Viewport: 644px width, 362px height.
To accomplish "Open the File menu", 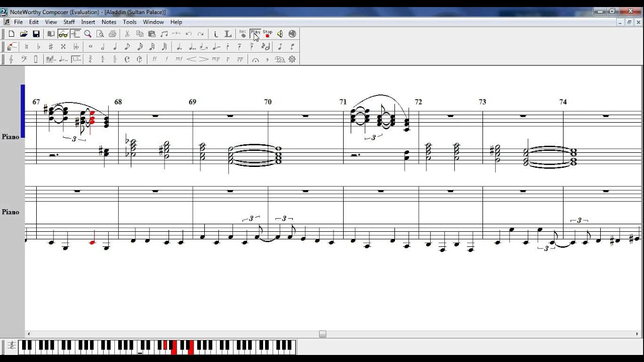I will [18, 22].
